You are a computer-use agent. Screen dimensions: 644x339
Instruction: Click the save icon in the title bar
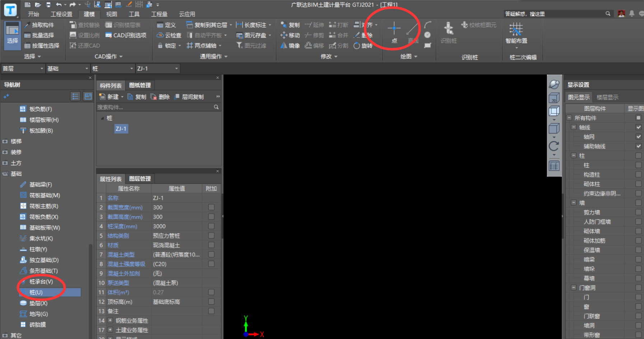pyautogui.click(x=48, y=5)
